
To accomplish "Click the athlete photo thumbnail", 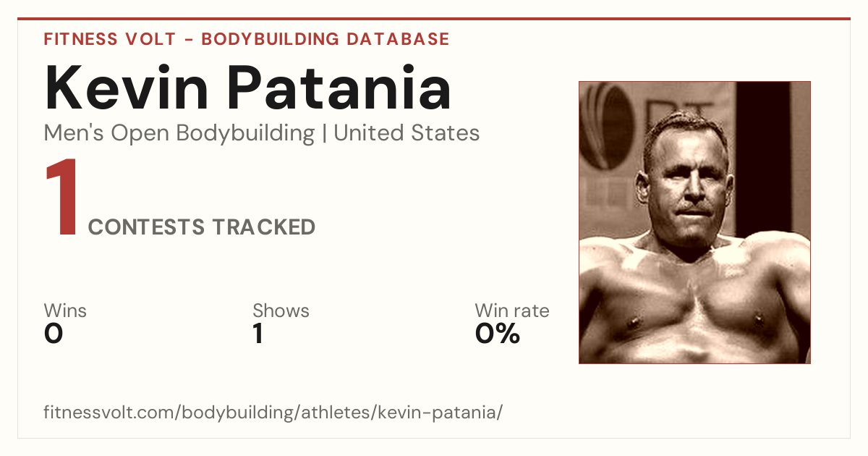I will pyautogui.click(x=694, y=222).
